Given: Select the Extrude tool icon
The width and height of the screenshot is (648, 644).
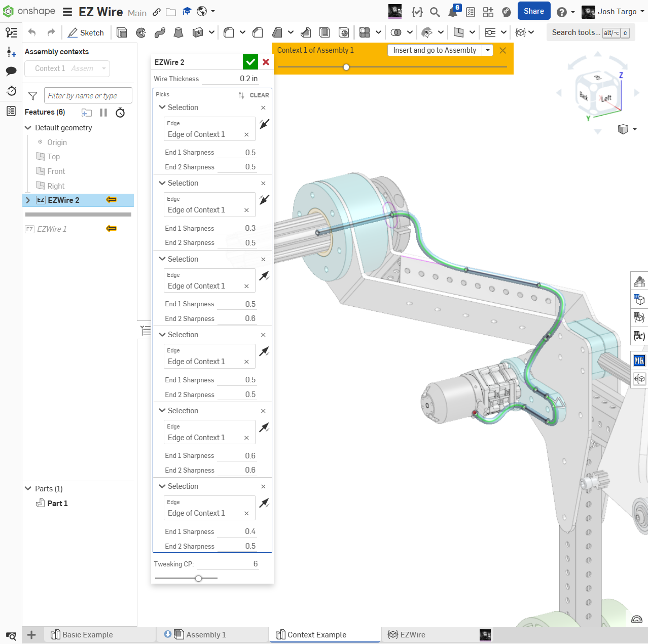Looking at the screenshot, I should coord(122,32).
